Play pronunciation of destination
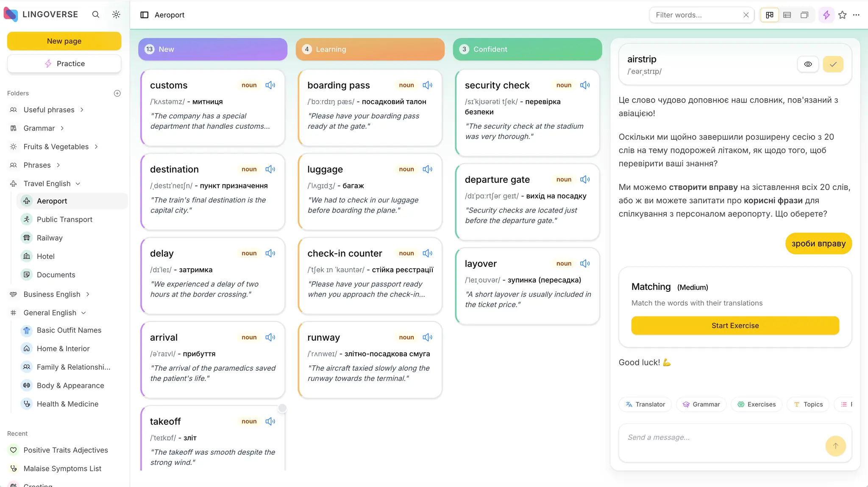Screen dimensions: 868x487 tap(270, 169)
